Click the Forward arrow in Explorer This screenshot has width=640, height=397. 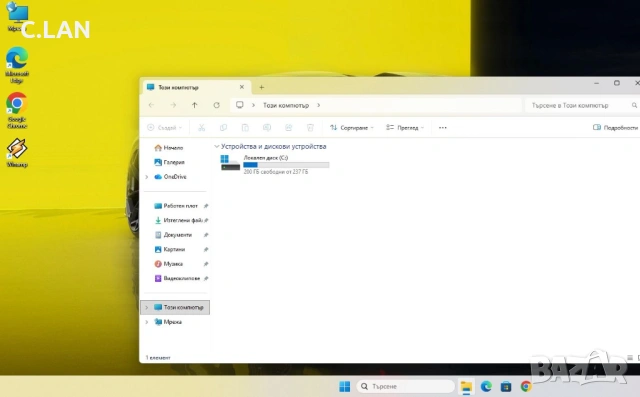173,105
